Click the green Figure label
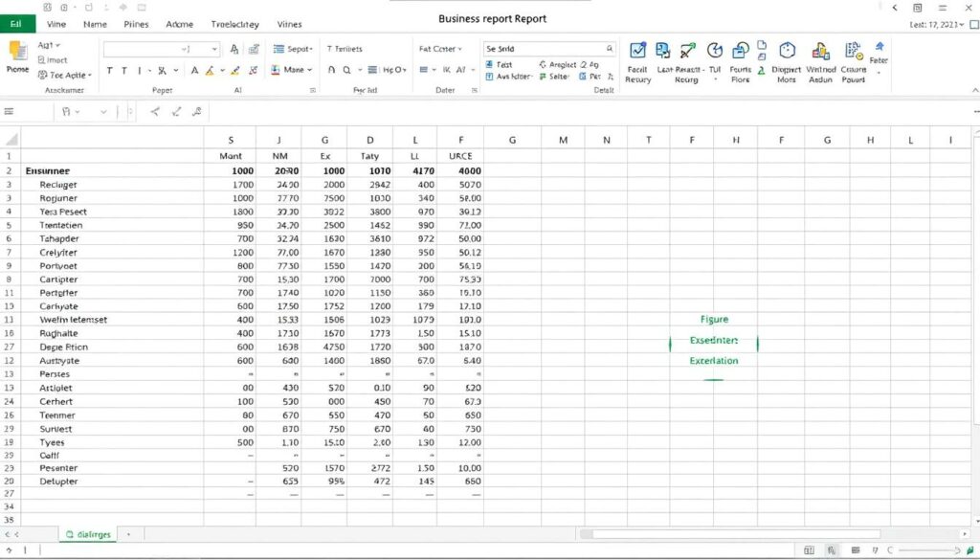The image size is (980, 560). (714, 320)
